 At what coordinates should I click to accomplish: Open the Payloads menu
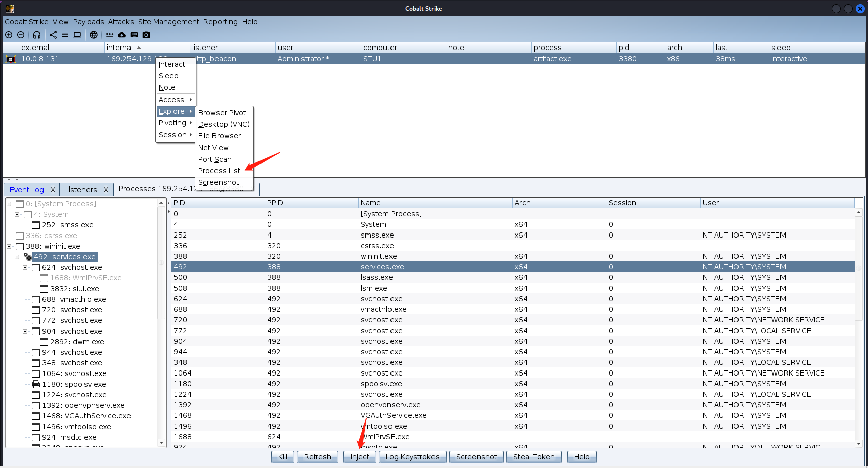89,22
